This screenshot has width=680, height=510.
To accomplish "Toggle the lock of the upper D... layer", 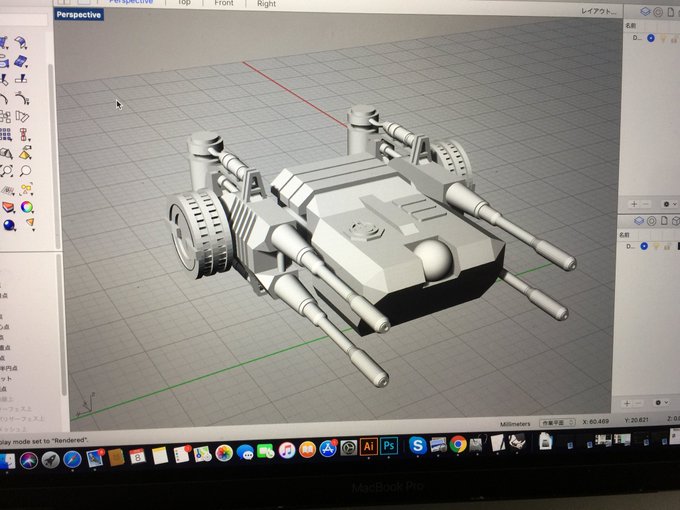I will (x=675, y=39).
